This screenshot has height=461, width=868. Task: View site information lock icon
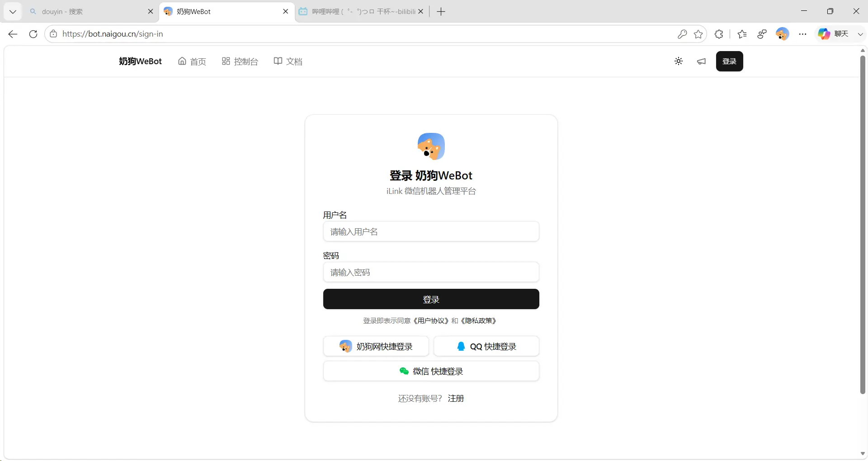[x=53, y=34]
